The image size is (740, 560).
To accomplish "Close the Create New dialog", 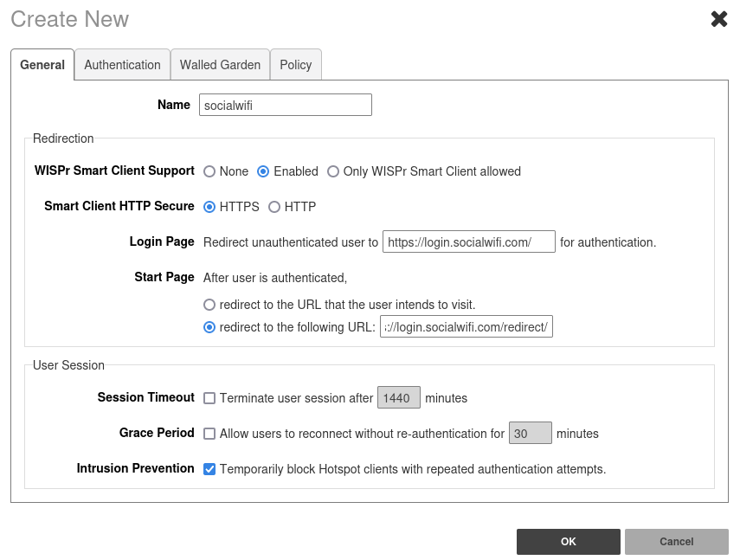I will [x=718, y=19].
